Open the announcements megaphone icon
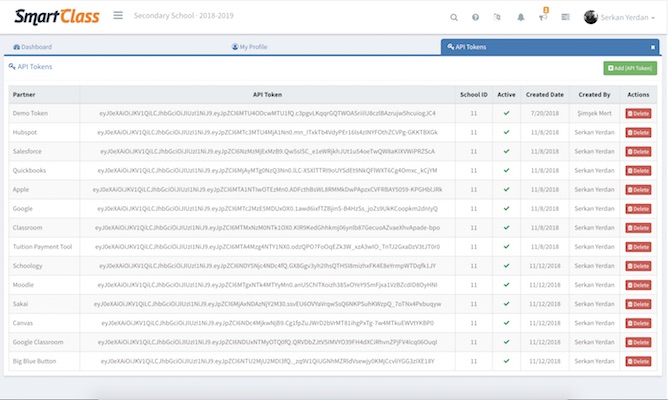The width and height of the screenshot is (668, 400). pyautogui.click(x=543, y=17)
